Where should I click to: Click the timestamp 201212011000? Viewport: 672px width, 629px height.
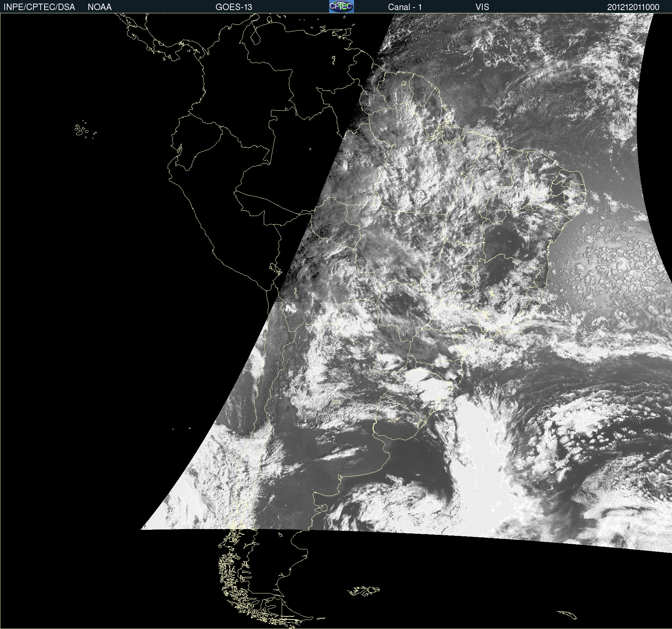tap(633, 7)
